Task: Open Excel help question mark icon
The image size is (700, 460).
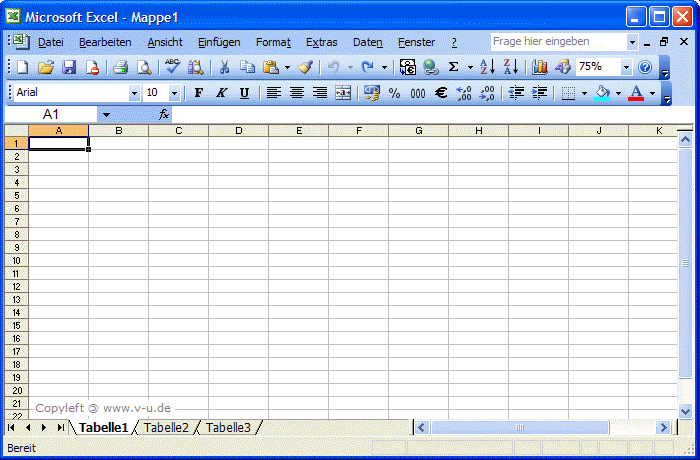Action: pos(645,67)
